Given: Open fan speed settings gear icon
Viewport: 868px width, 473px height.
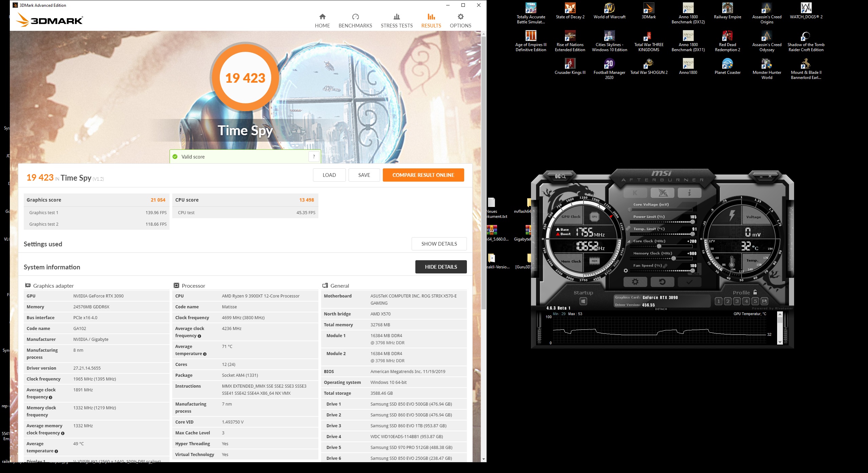Looking at the screenshot, I should click(626, 270).
